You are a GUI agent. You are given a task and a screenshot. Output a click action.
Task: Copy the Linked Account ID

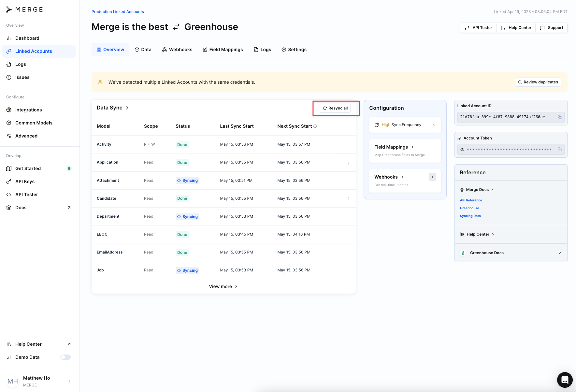point(559,117)
